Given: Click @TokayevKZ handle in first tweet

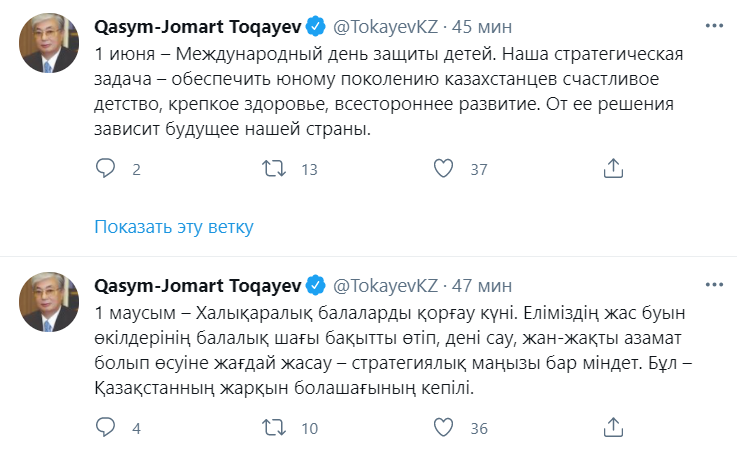Looking at the screenshot, I should (x=385, y=26).
